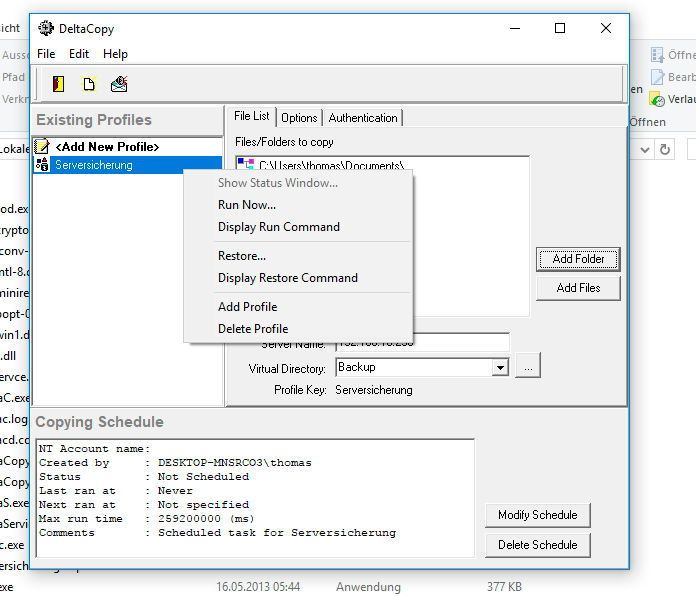The image size is (696, 596).
Task: Switch to the Authentication tab
Action: pos(363,118)
